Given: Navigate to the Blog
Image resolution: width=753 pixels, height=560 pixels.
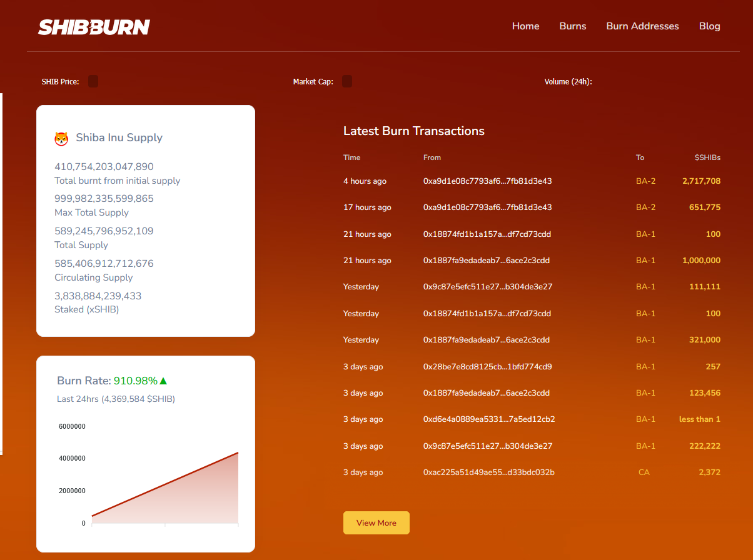Looking at the screenshot, I should click(x=709, y=26).
